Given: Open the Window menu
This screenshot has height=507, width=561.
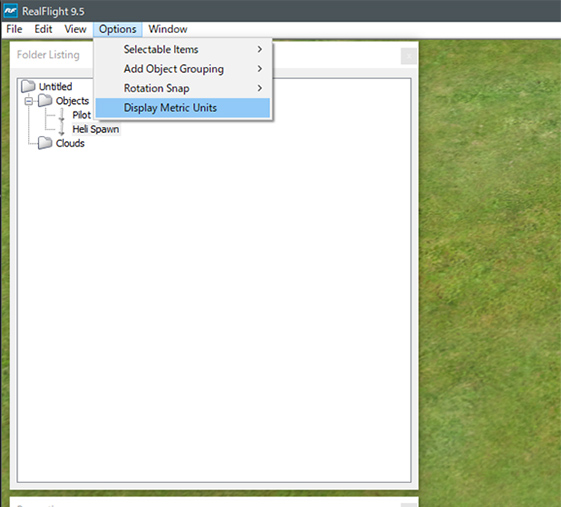Looking at the screenshot, I should click(x=168, y=29).
